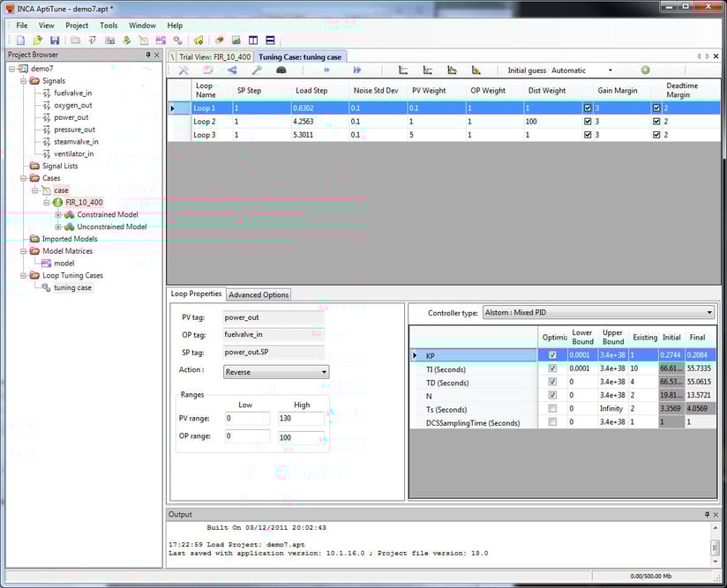Open the Controller type dropdown showing Alstom Mixed PID
The height and width of the screenshot is (588, 727).
[x=599, y=311]
